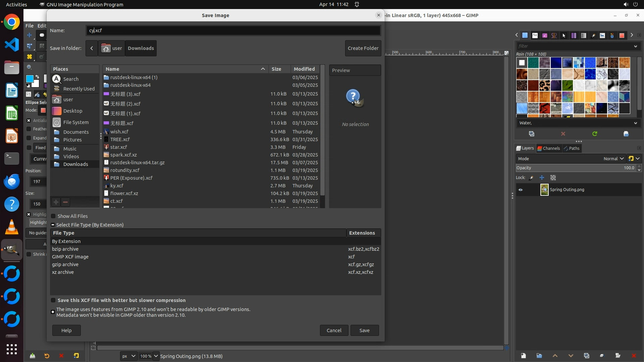
Task: Adjust the layer Opacity slider
Action: pos(570,168)
